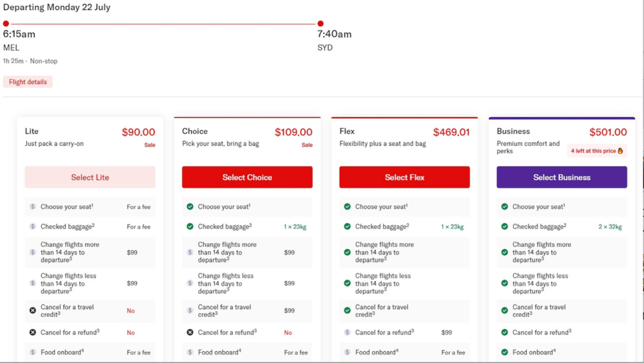Click the Flex fare card title
The image size is (644, 363).
(347, 131)
